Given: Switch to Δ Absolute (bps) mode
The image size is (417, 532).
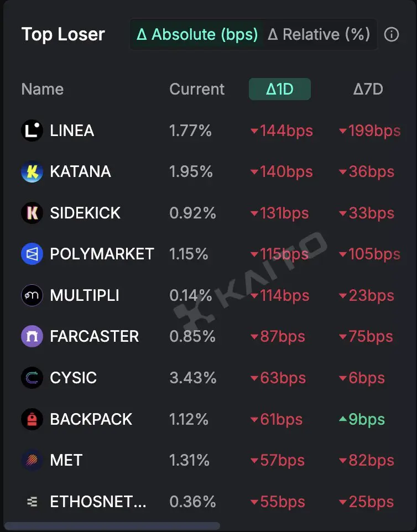Looking at the screenshot, I should tap(197, 34).
